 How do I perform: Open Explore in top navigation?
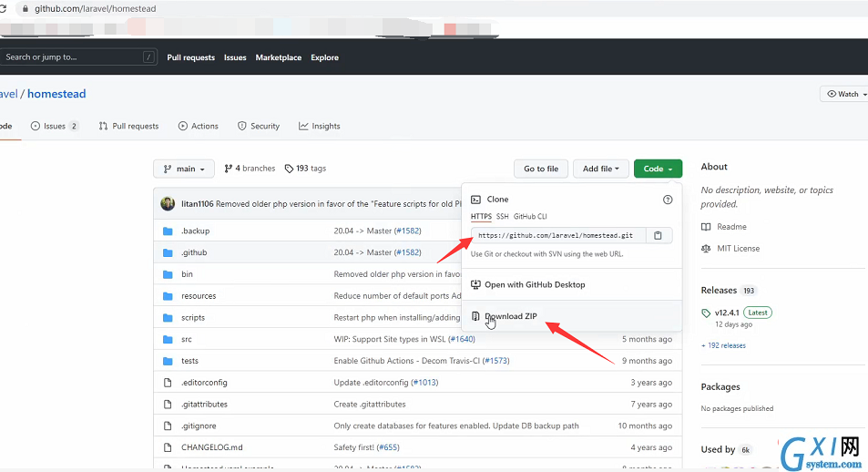(324, 57)
